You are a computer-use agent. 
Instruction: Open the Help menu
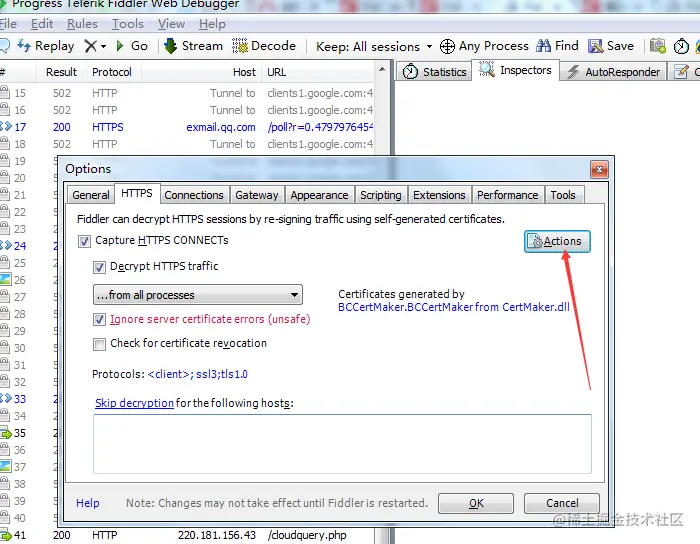[x=212, y=24]
